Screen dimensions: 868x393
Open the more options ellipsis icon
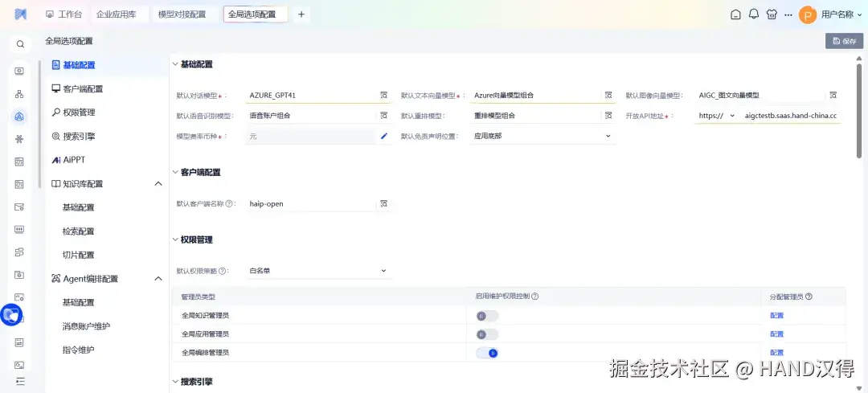point(788,15)
